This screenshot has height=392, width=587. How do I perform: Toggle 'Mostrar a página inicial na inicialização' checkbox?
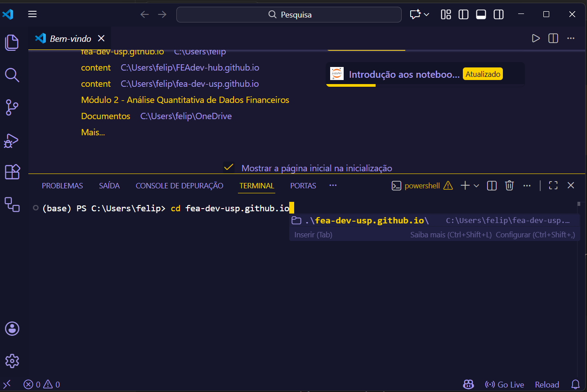tap(229, 168)
